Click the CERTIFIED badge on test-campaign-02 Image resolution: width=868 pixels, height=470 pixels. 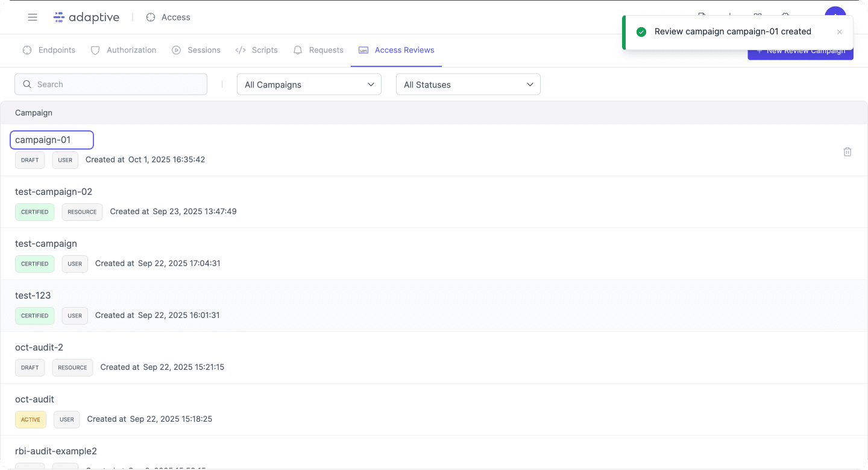pyautogui.click(x=35, y=212)
